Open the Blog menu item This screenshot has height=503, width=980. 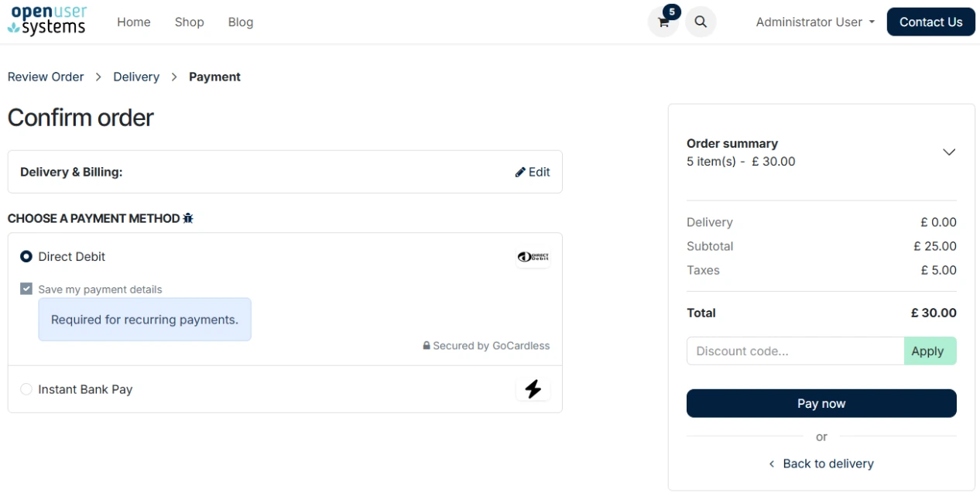coord(241,22)
